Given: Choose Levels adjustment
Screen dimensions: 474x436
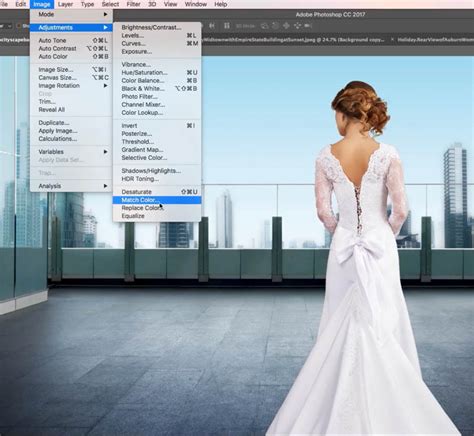Looking at the screenshot, I should coord(157,35).
